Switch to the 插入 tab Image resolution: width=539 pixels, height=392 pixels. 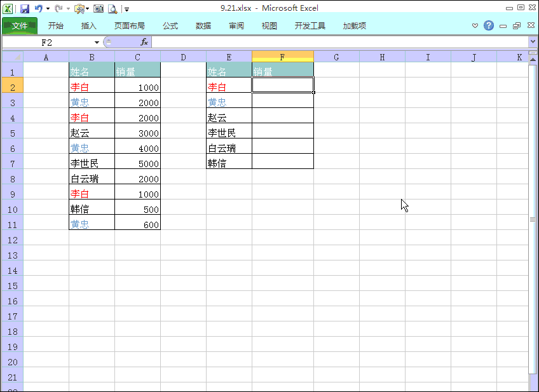89,26
